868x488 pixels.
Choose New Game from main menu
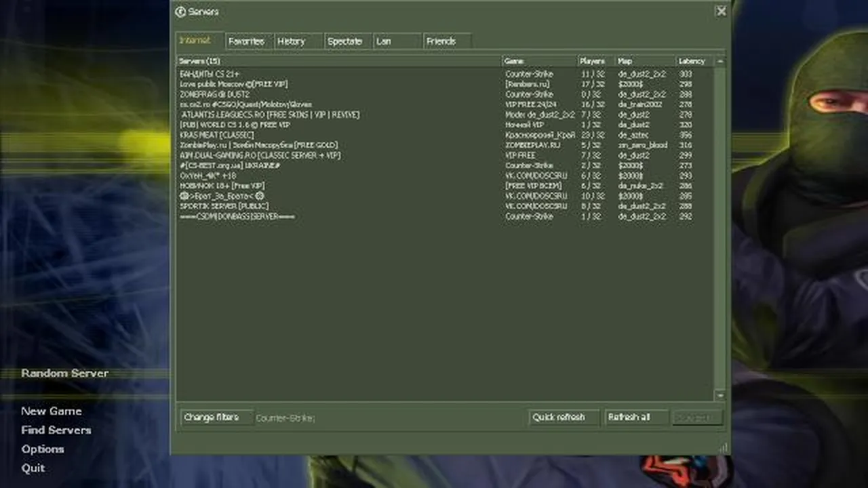(x=52, y=411)
